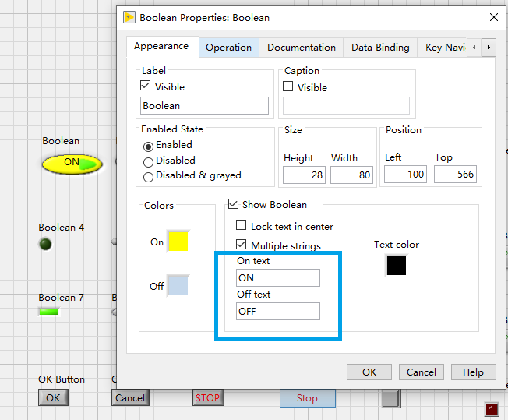Open Help for Boolean Properties
Viewport: 508px width, 420px height.
tap(474, 372)
